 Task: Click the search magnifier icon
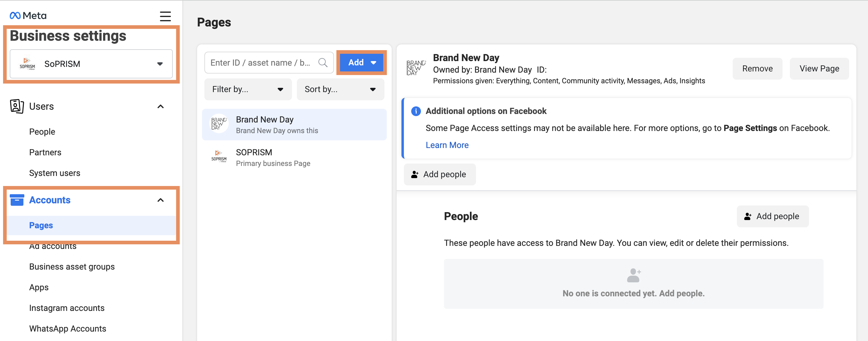pyautogui.click(x=323, y=63)
